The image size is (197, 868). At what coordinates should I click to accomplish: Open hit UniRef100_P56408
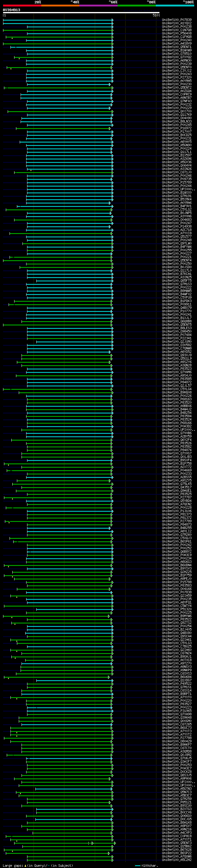[177, 33]
